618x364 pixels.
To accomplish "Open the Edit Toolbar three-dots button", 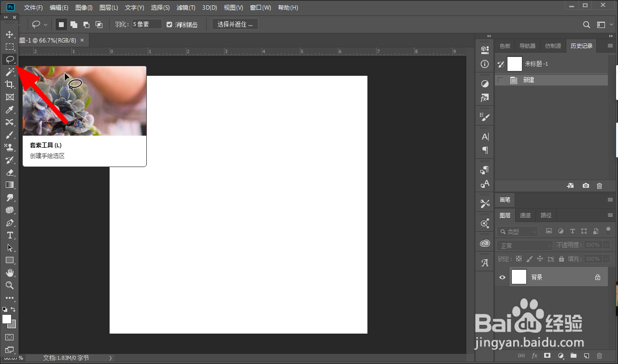I will pyautogui.click(x=9, y=298).
